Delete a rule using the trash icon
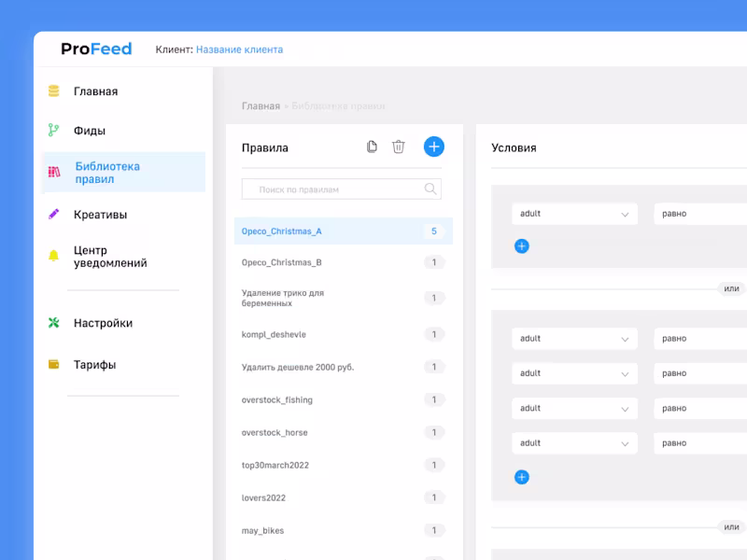 (399, 147)
